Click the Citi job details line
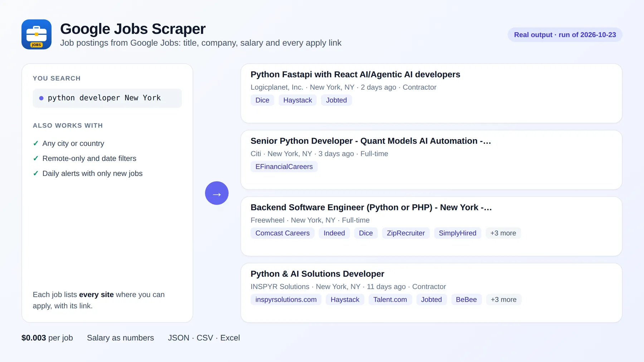This screenshot has height=362, width=644. pyautogui.click(x=319, y=154)
